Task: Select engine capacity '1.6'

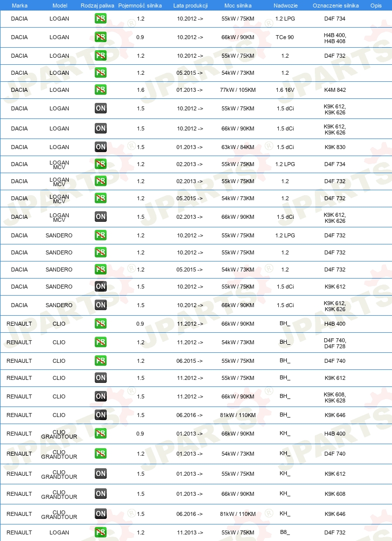Action: 141,90
